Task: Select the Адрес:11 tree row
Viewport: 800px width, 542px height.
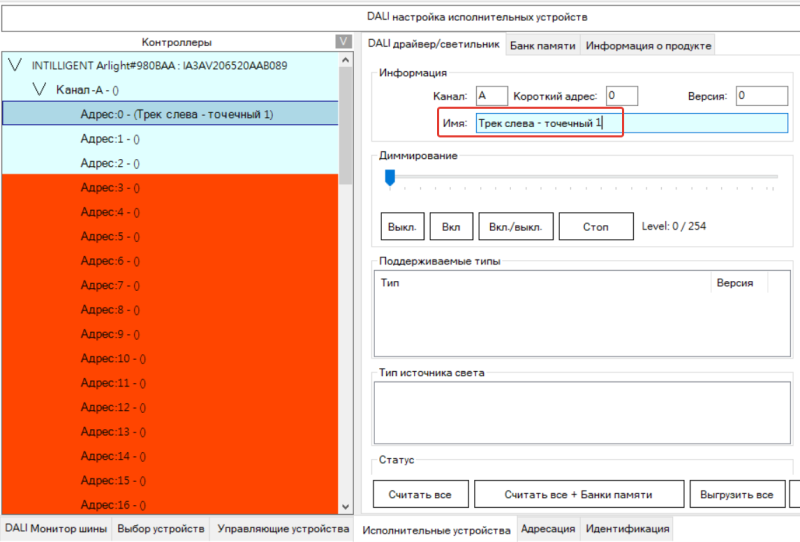Action: [170, 383]
